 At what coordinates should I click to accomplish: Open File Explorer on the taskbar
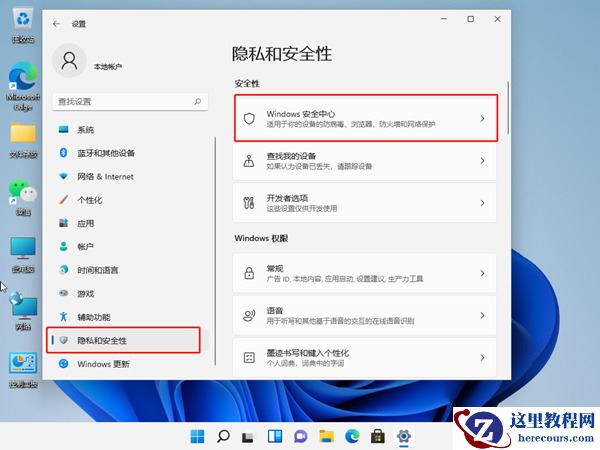(326, 436)
